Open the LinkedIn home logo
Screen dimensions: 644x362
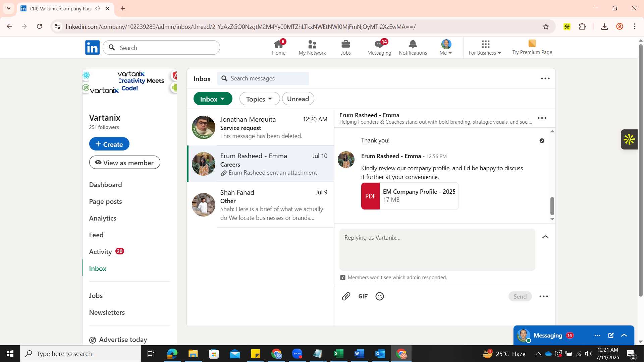92,48
